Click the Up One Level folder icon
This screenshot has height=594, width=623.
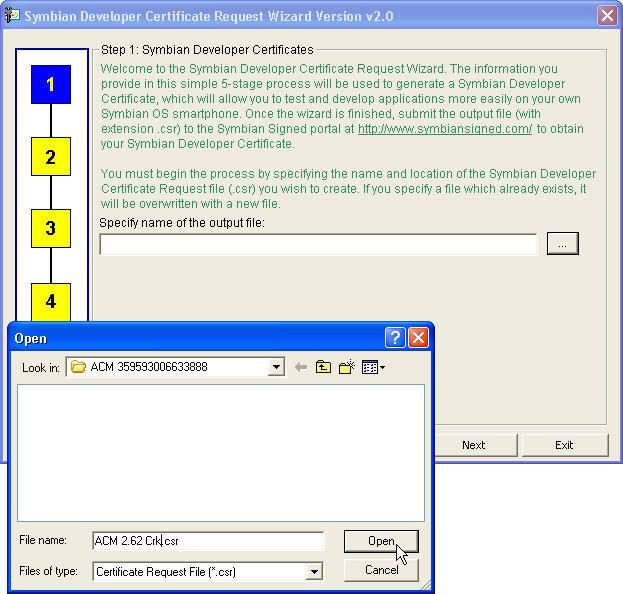pos(323,367)
